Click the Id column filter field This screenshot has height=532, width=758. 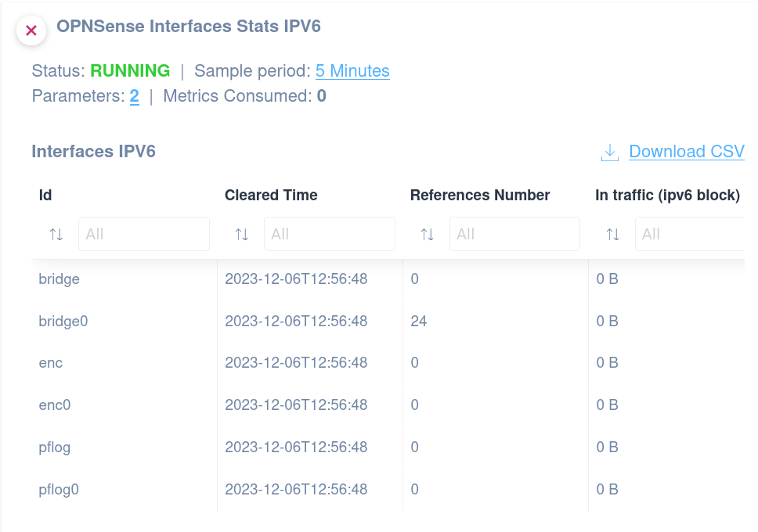(x=144, y=233)
